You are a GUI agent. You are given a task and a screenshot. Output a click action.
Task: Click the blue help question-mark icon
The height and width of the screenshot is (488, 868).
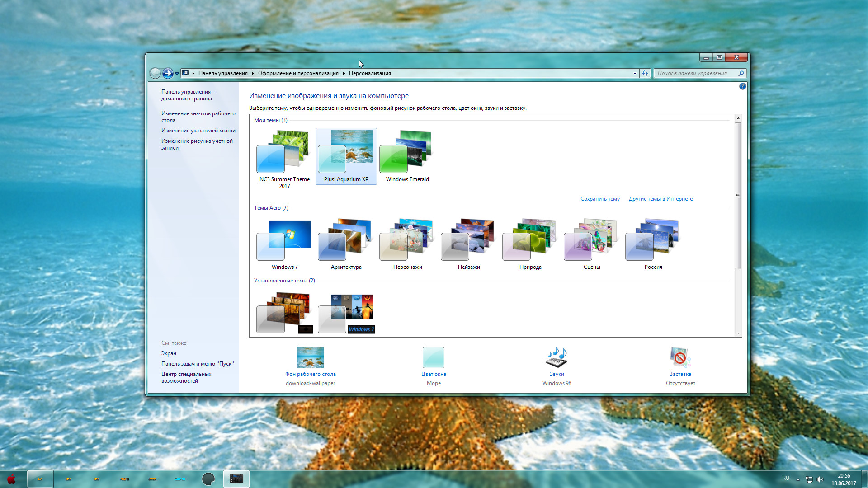point(742,86)
